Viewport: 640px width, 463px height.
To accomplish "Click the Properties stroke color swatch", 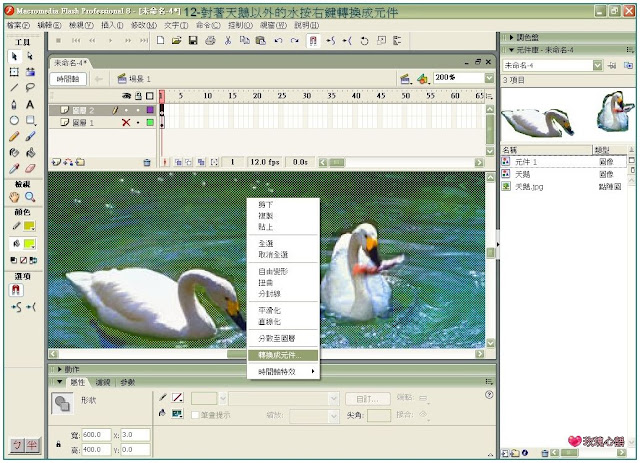I will pyautogui.click(x=178, y=397).
